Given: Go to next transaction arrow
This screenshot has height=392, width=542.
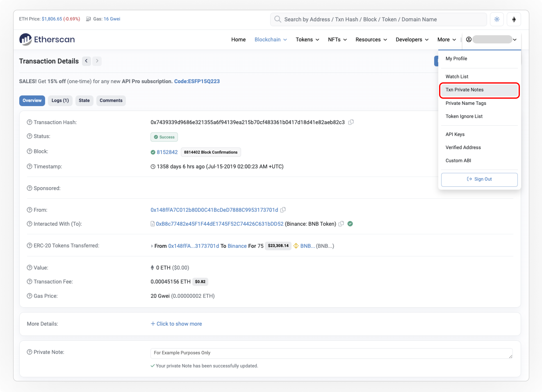Looking at the screenshot, I should click(x=97, y=61).
